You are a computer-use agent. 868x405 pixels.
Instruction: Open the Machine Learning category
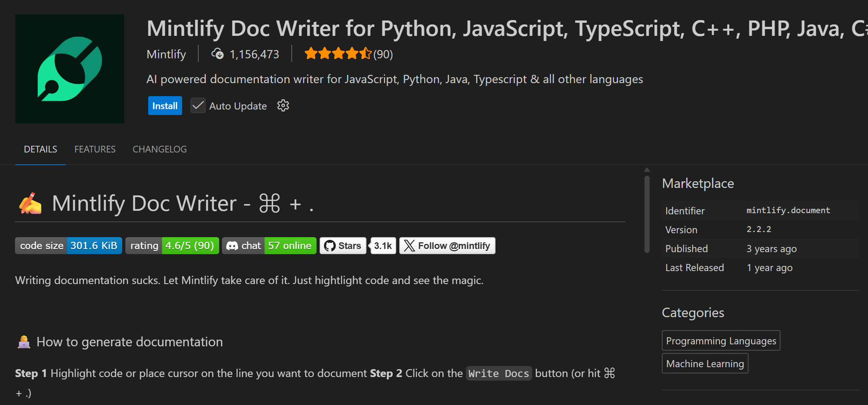click(705, 363)
